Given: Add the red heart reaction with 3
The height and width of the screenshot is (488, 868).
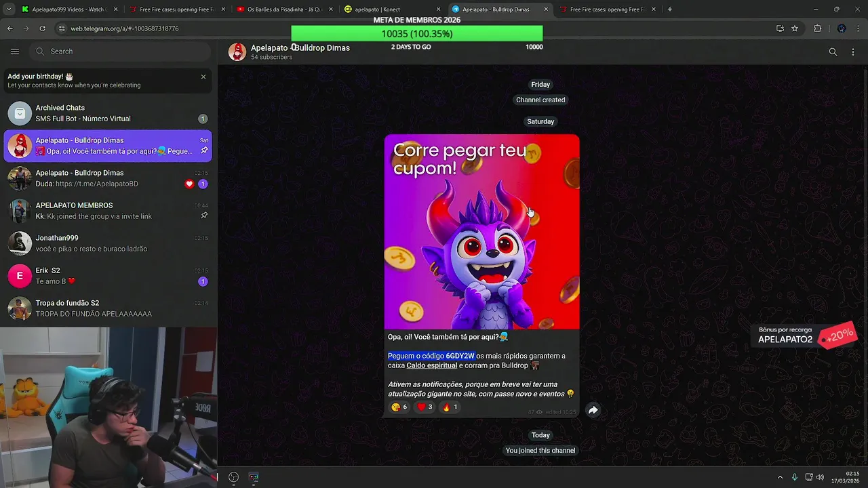Looking at the screenshot, I should 425,407.
